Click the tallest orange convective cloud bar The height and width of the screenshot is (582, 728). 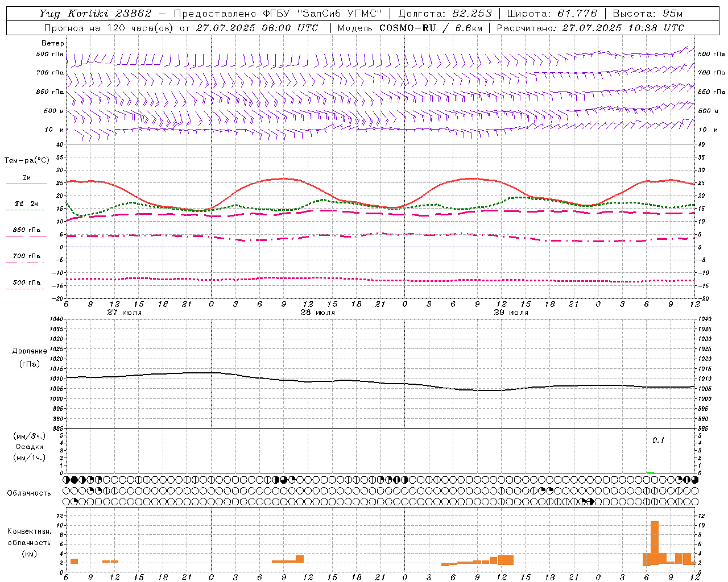click(655, 542)
